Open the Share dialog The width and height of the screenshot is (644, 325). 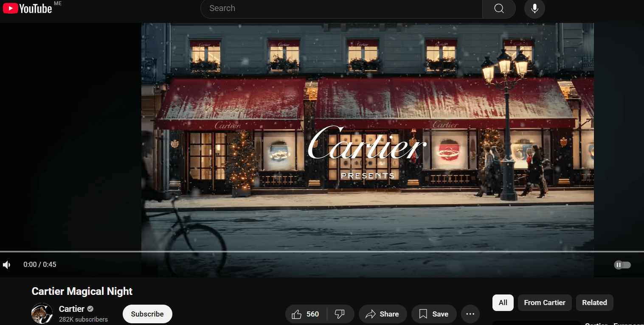pos(382,314)
